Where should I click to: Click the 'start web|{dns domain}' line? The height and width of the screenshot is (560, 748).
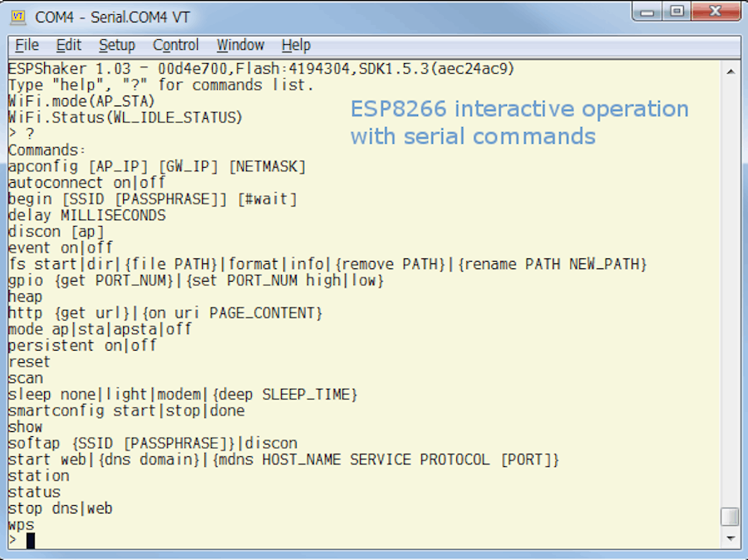pos(284,459)
